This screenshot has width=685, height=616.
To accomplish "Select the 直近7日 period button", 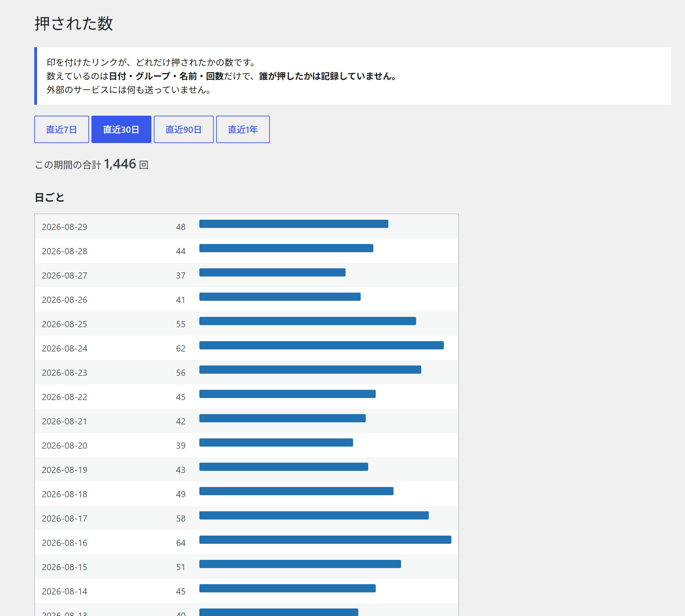I will (62, 129).
